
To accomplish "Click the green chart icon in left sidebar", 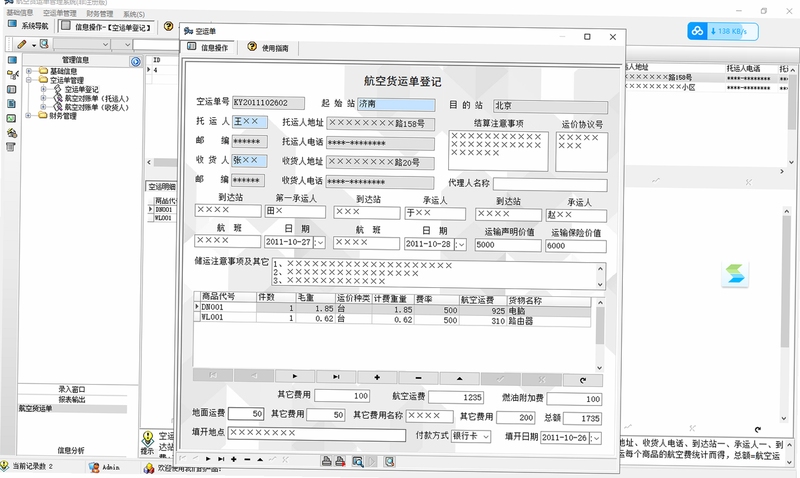I will [x=11, y=118].
